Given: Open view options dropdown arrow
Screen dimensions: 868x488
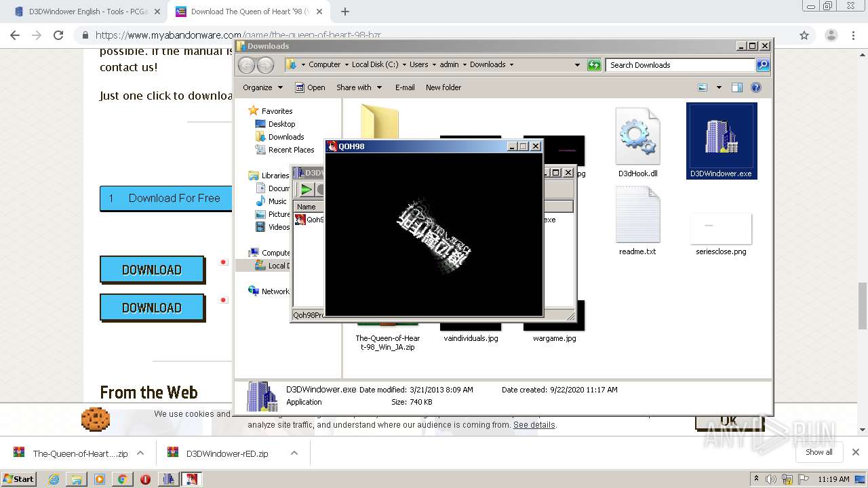Looking at the screenshot, I should (718, 87).
